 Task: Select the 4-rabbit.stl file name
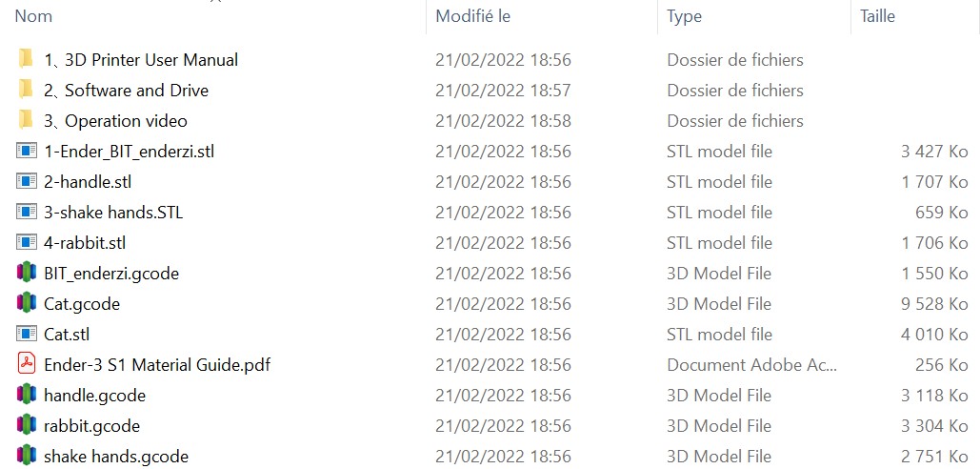[85, 243]
